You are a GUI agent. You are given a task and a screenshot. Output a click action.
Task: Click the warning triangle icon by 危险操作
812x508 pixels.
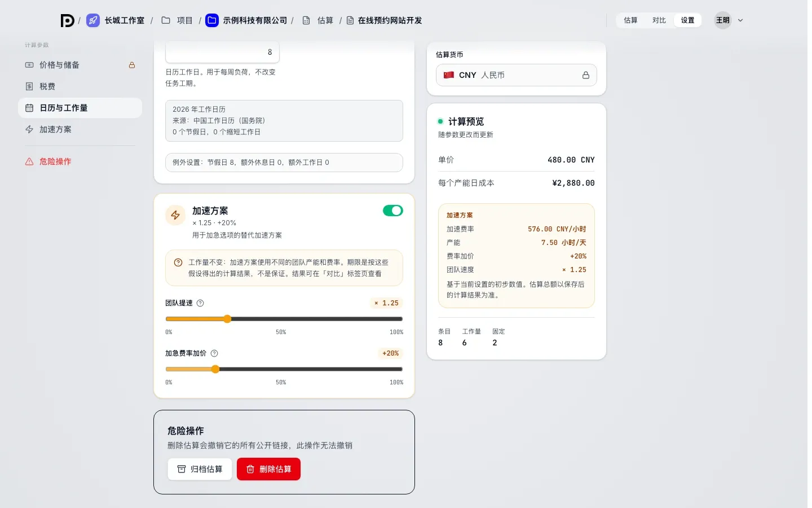click(29, 161)
